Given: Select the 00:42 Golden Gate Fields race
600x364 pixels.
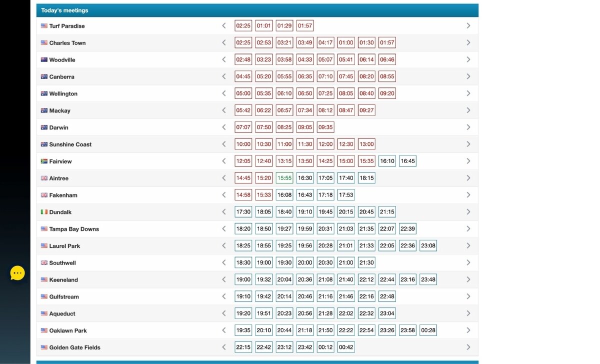Looking at the screenshot, I should tap(346, 347).
